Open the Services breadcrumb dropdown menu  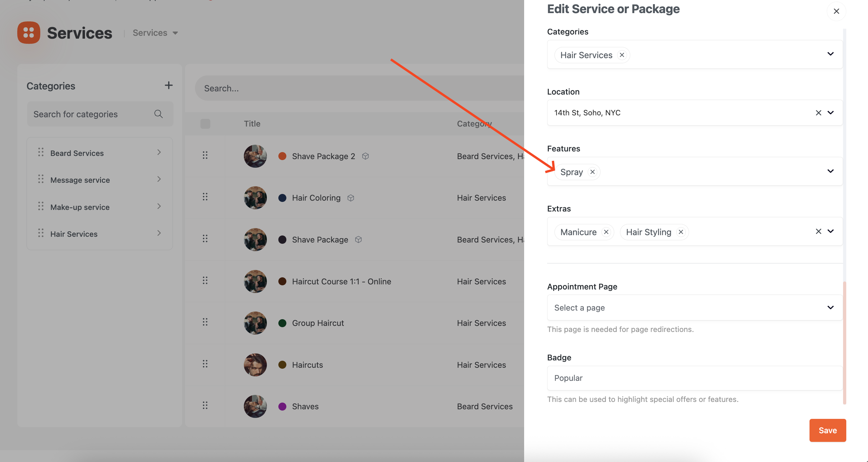[x=155, y=33]
